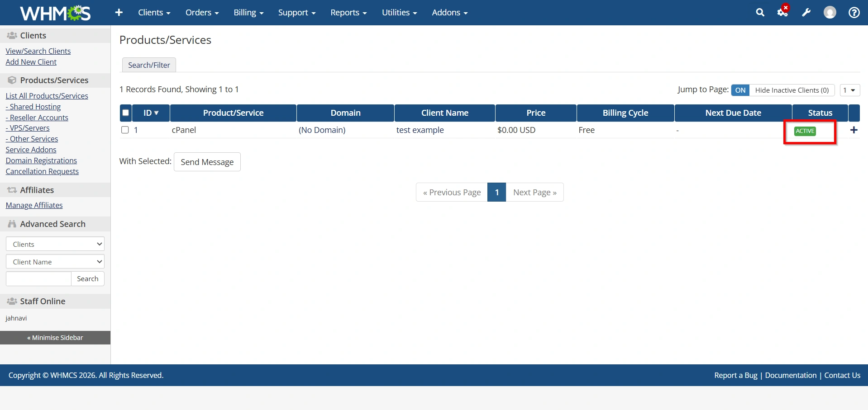Click the Send Message button
This screenshot has height=410, width=868.
click(x=207, y=162)
